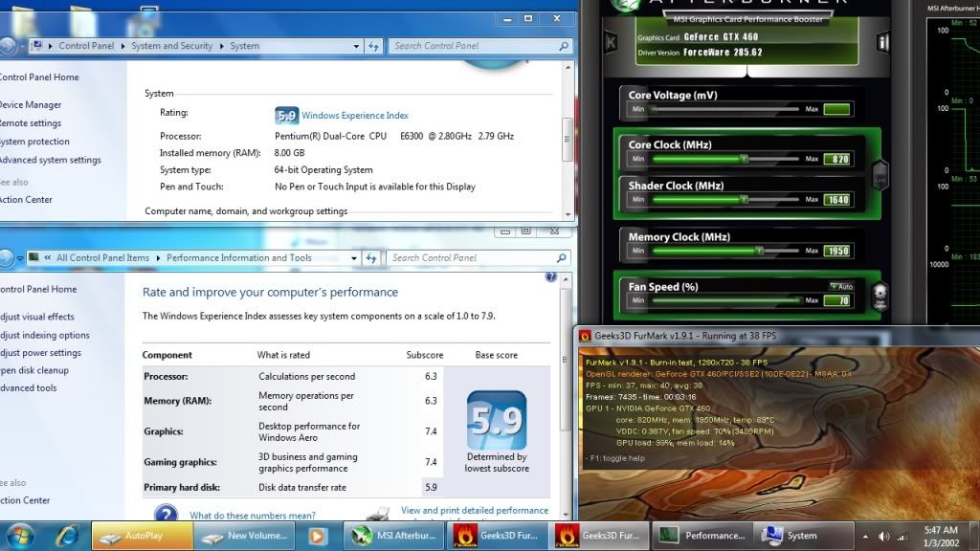Image resolution: width=980 pixels, height=551 pixels.
Task: Click the Windows Media Player taskbar icon
Action: click(x=318, y=536)
